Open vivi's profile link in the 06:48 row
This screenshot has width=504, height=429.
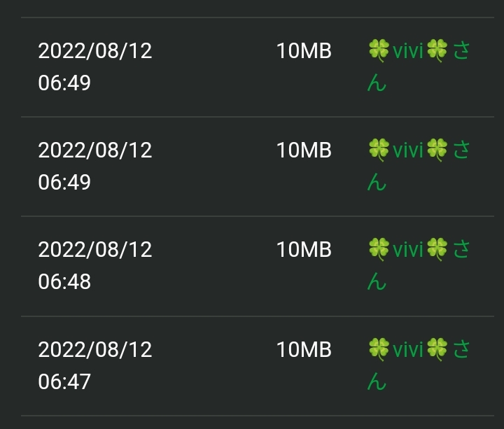[x=408, y=250]
